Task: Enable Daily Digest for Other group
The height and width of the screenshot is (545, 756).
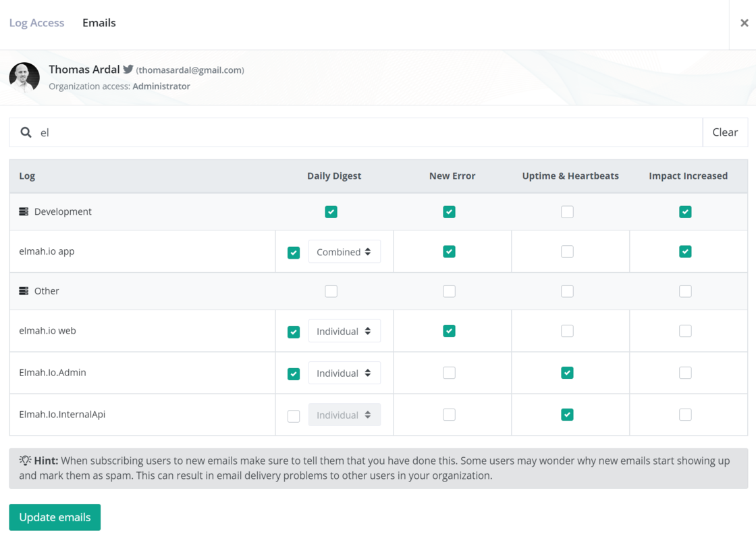Action: [x=331, y=291]
